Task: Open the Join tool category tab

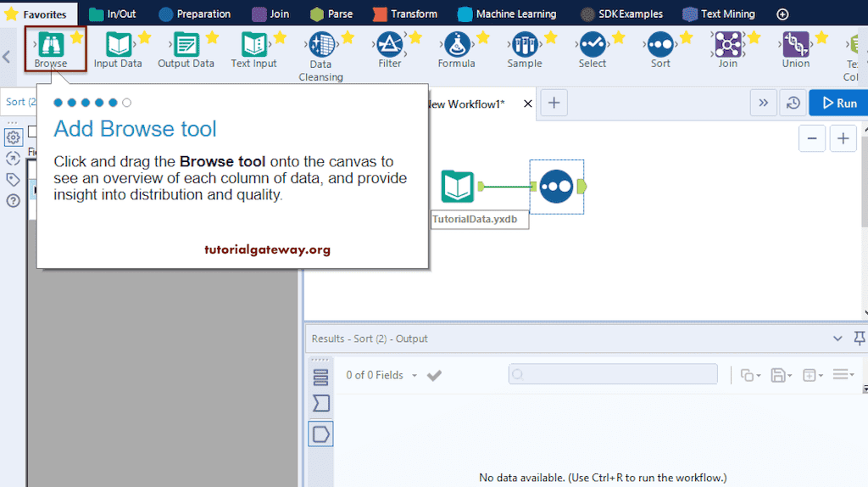Action: coord(270,14)
